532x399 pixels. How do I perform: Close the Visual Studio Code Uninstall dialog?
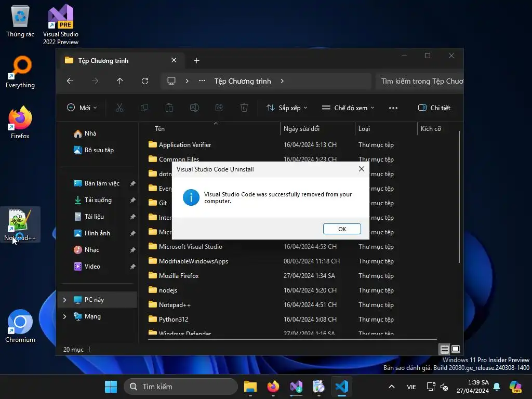tap(362, 169)
